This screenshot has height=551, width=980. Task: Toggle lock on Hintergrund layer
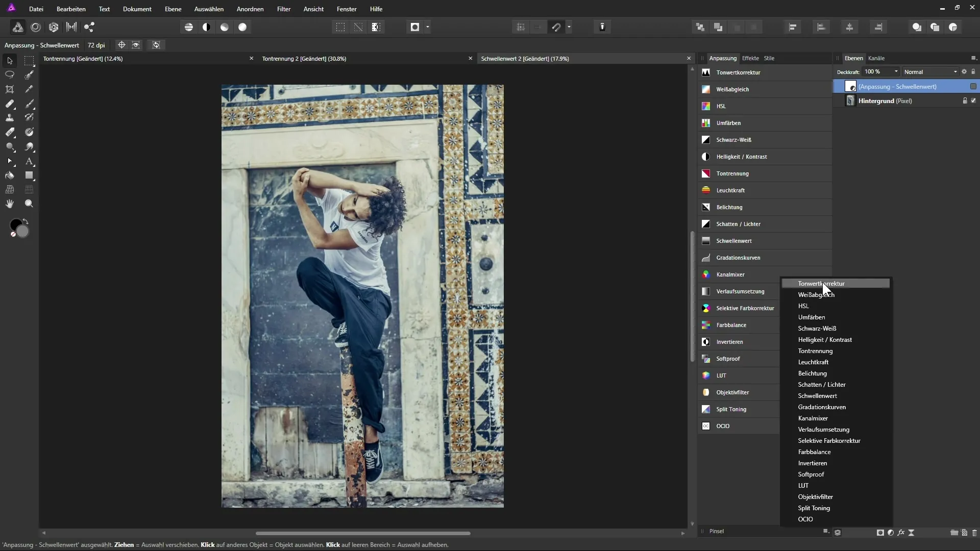click(965, 101)
